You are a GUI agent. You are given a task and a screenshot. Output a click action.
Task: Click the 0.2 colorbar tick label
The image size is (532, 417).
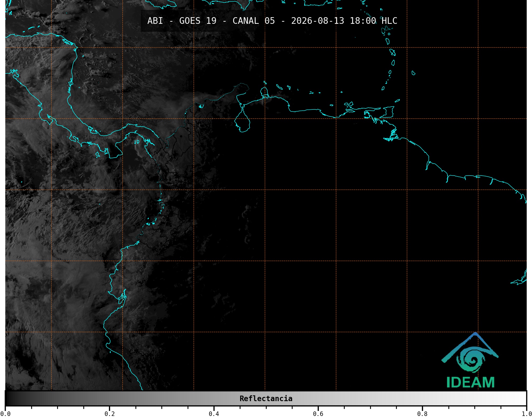110,414
